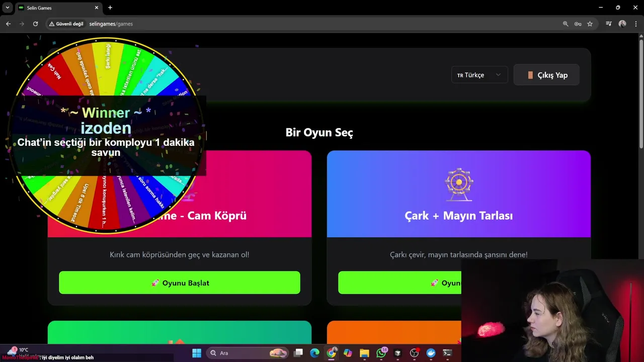Open the black cube app in taskbar
This screenshot has width=644, height=362.
397,353
